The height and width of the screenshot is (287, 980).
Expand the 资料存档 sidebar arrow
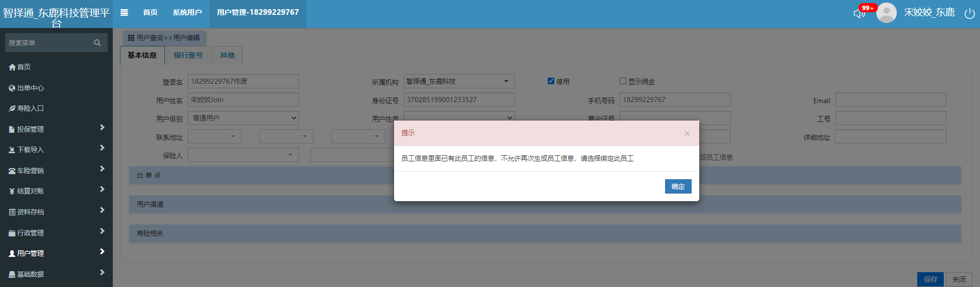coord(102,210)
